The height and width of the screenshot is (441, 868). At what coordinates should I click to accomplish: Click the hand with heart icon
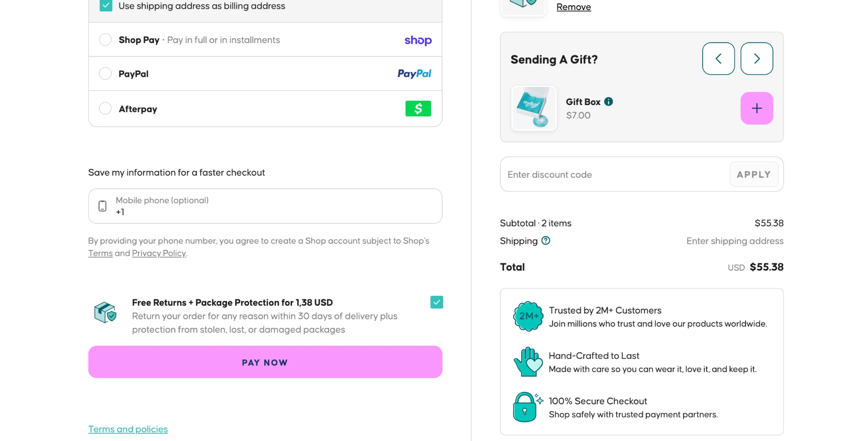click(528, 362)
